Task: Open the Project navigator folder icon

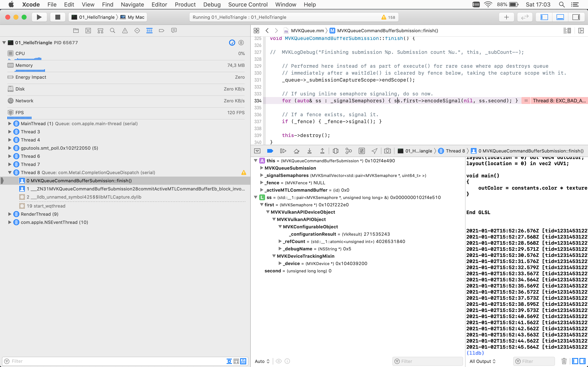Action: (76, 30)
